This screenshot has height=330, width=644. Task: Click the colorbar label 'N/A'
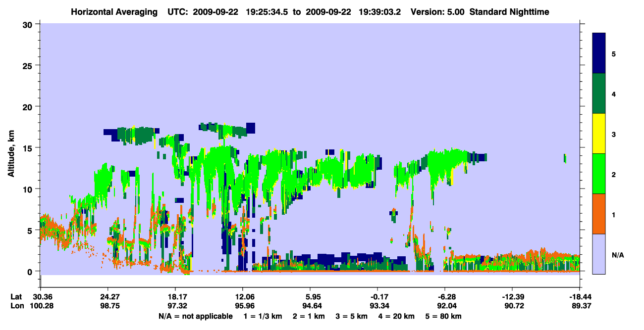pyautogui.click(x=618, y=255)
